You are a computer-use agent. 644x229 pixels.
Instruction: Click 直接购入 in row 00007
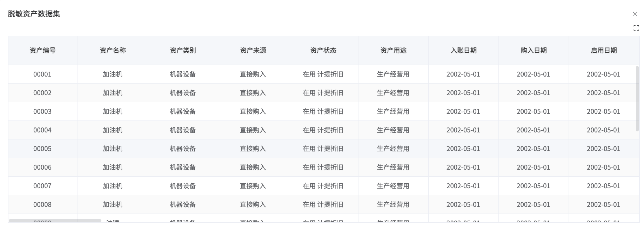[253, 186]
